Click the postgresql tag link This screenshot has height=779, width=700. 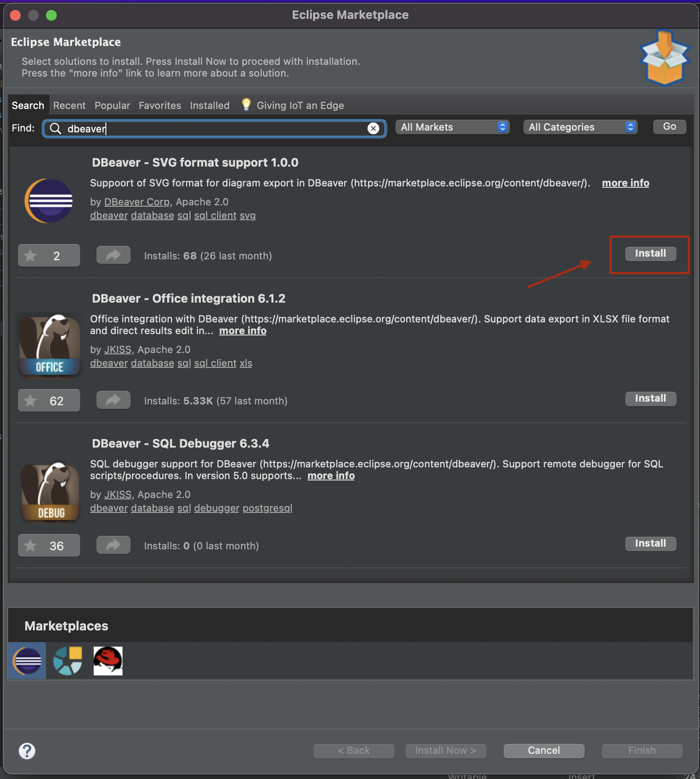pyautogui.click(x=268, y=508)
